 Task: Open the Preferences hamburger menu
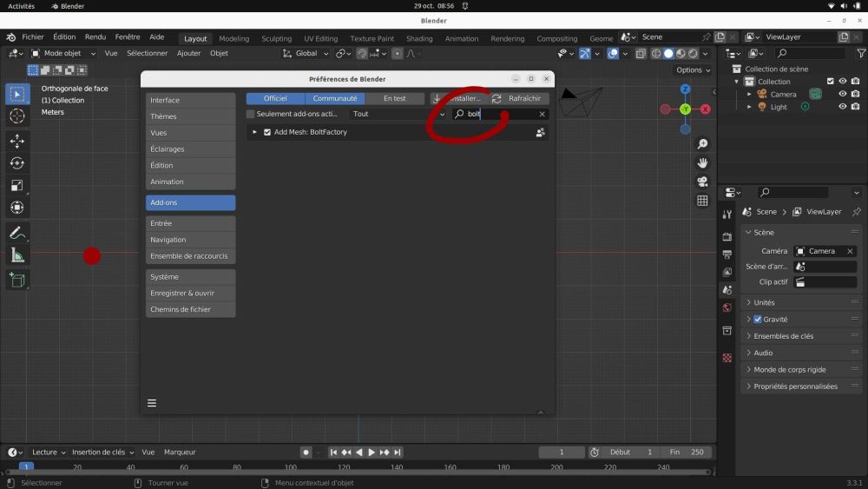[152, 403]
